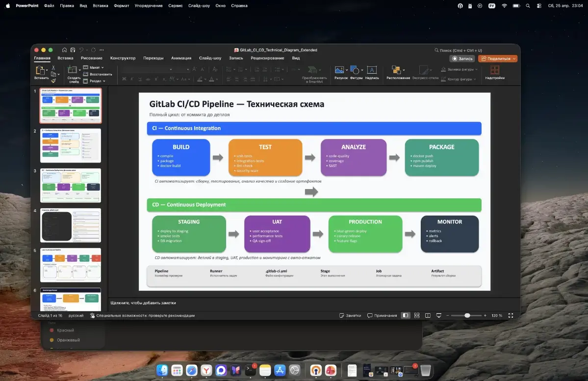Open the Home icon in title bar
Screen dimensions: 588x381
[65, 50]
